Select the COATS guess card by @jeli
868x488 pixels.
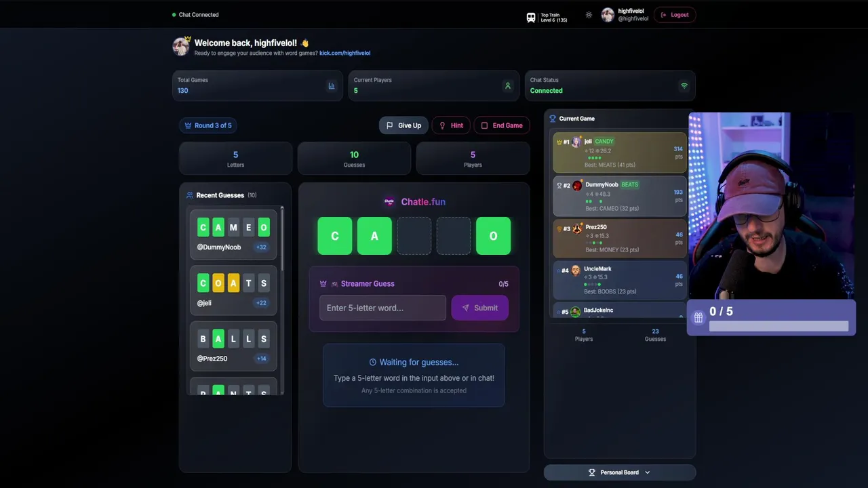(233, 290)
